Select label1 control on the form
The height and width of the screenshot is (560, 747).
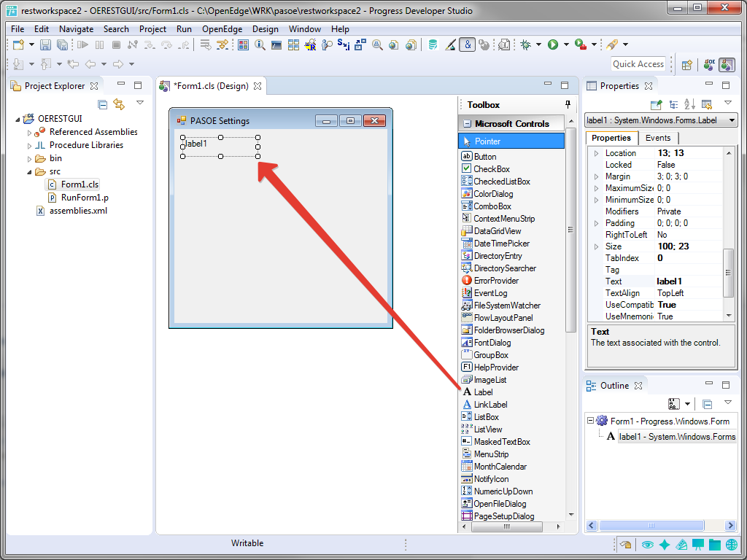pyautogui.click(x=220, y=147)
